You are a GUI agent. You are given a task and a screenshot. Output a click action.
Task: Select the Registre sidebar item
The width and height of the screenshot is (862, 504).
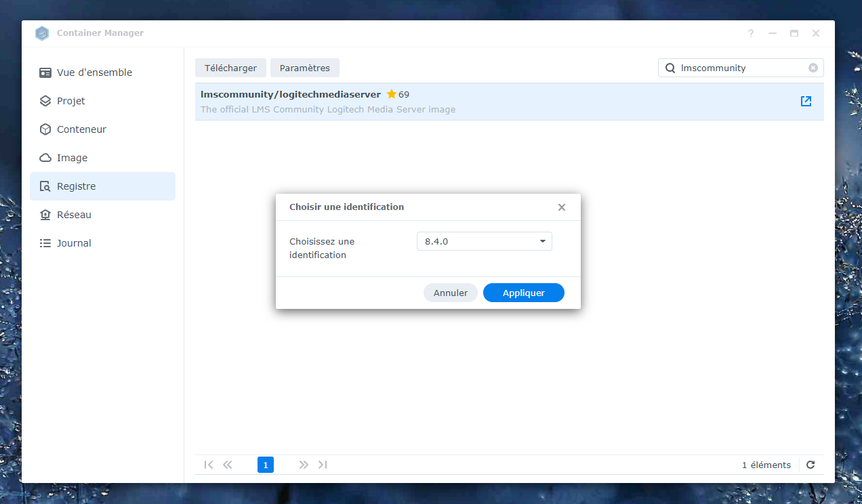click(102, 186)
